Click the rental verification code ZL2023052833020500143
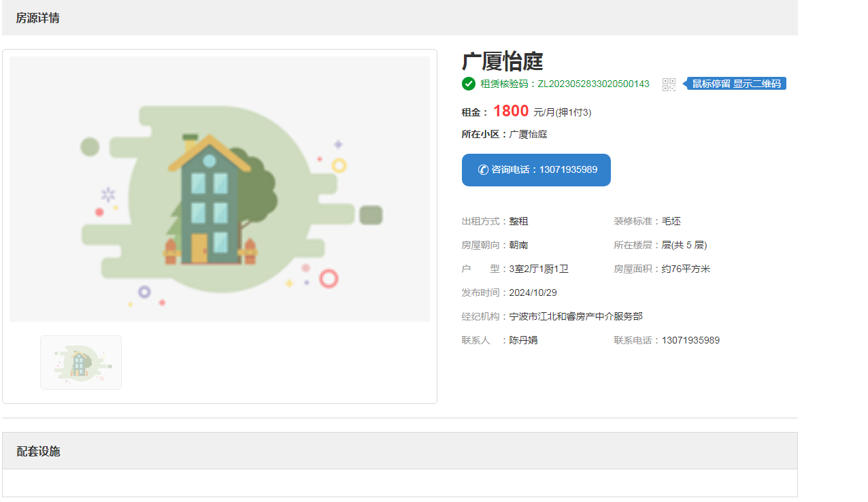Viewport: 868px width, 502px height. pyautogui.click(x=593, y=84)
